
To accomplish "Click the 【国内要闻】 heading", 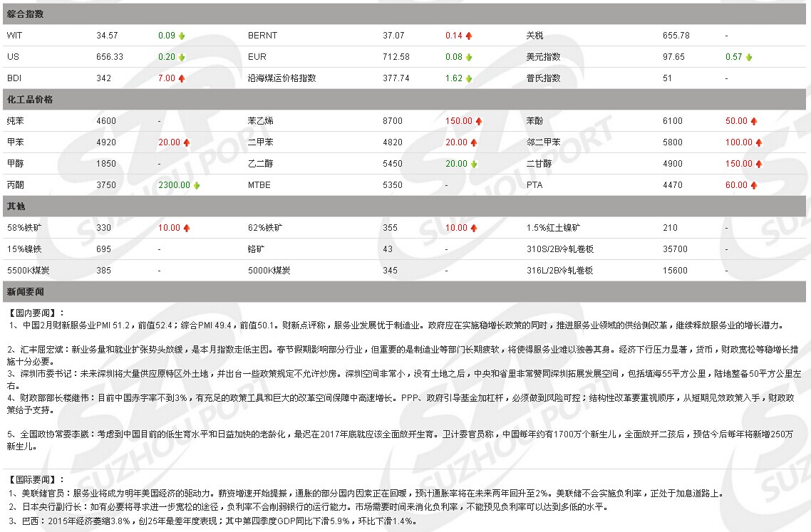I will 36,313.
